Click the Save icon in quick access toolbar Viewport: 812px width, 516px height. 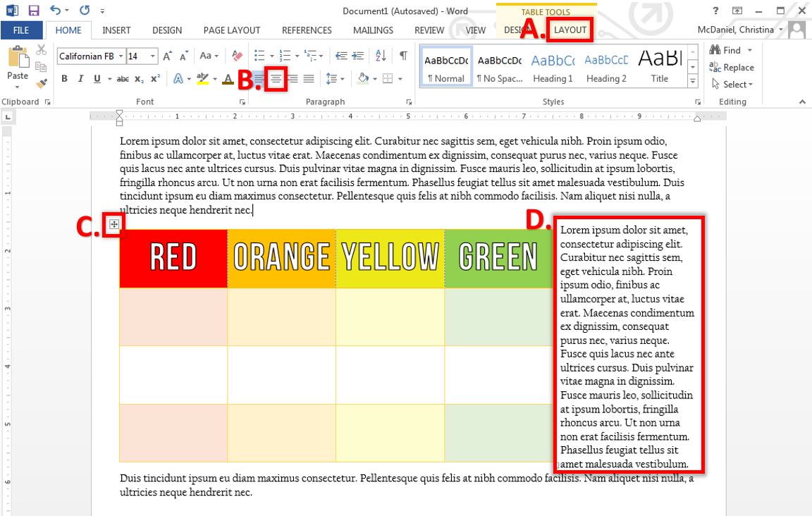[x=33, y=11]
